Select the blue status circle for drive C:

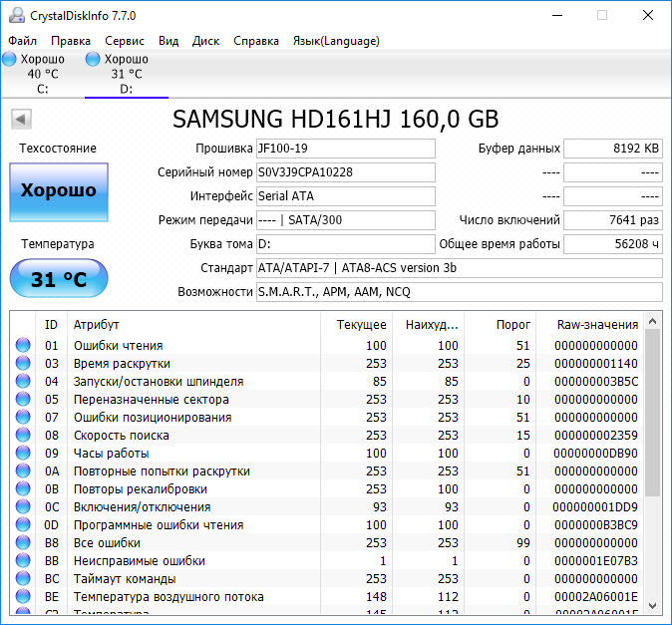[9, 59]
